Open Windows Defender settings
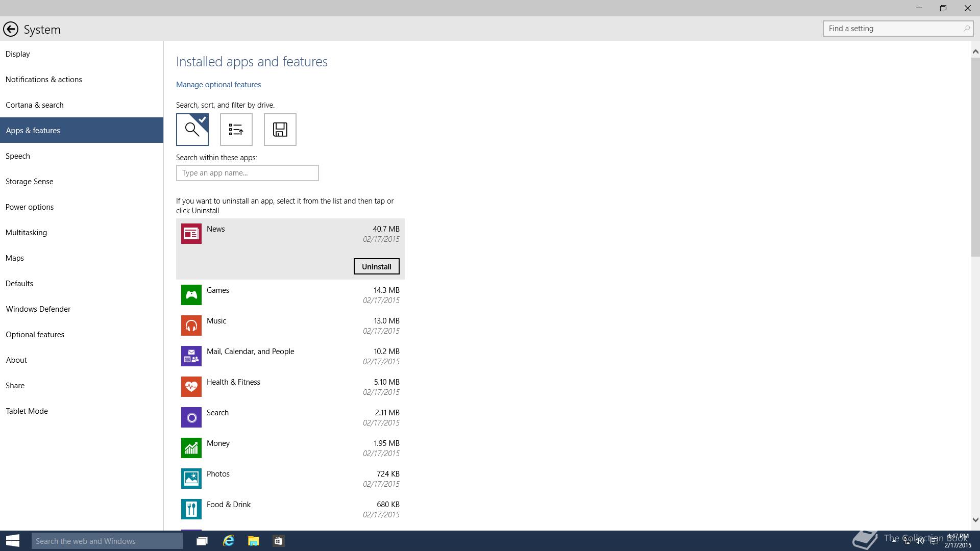This screenshot has width=980, height=551. [82, 309]
